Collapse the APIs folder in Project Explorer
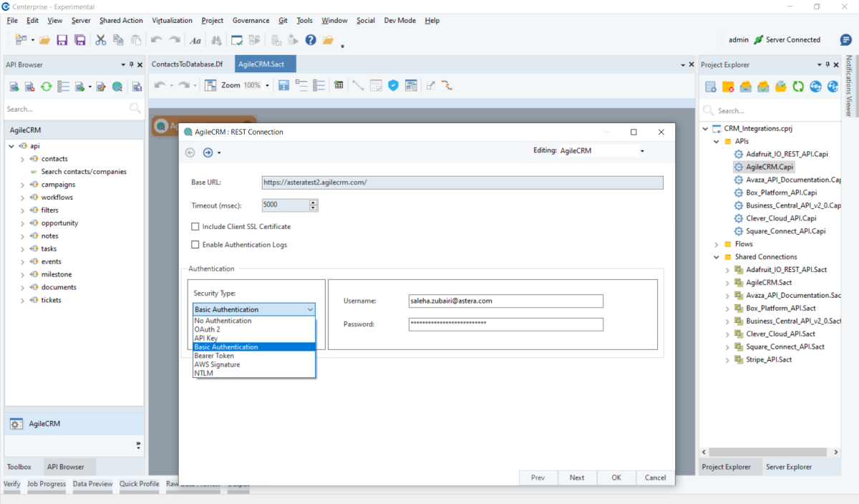The image size is (859, 504). pyautogui.click(x=716, y=141)
